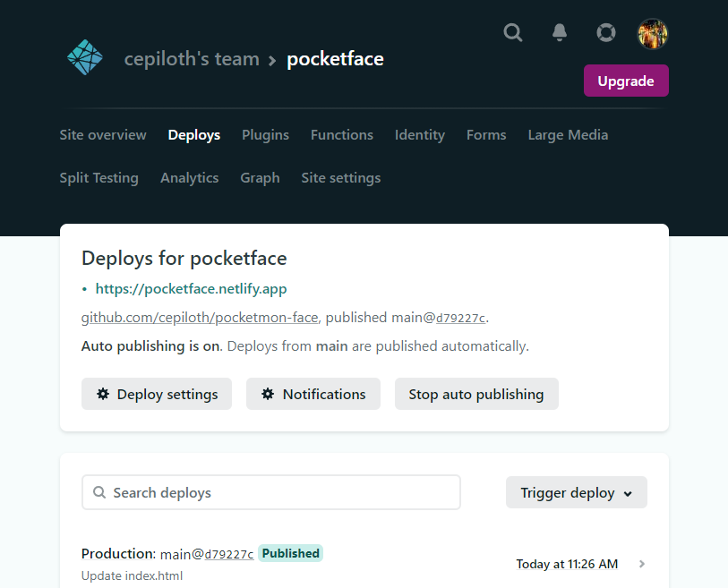Image resolution: width=728 pixels, height=588 pixels.
Task: Open https://pocketface.netlify.app link
Action: tap(192, 289)
